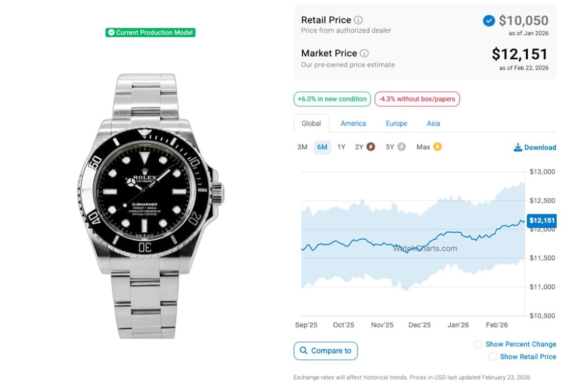
Task: Click the +6.0% in new condition pill
Action: pyautogui.click(x=332, y=99)
